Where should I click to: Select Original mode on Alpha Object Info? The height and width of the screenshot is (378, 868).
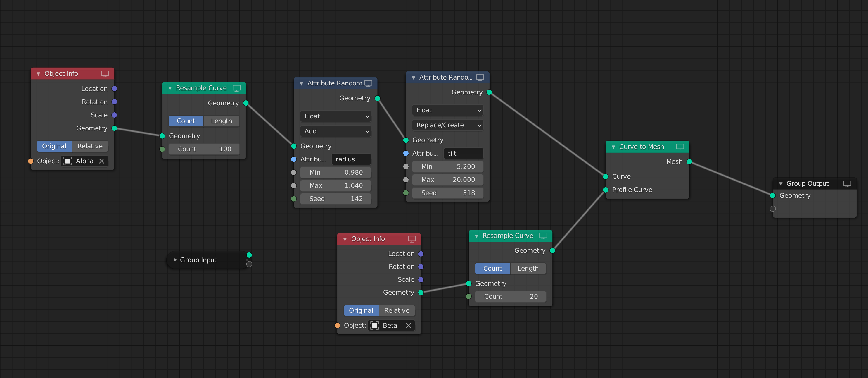(x=54, y=146)
